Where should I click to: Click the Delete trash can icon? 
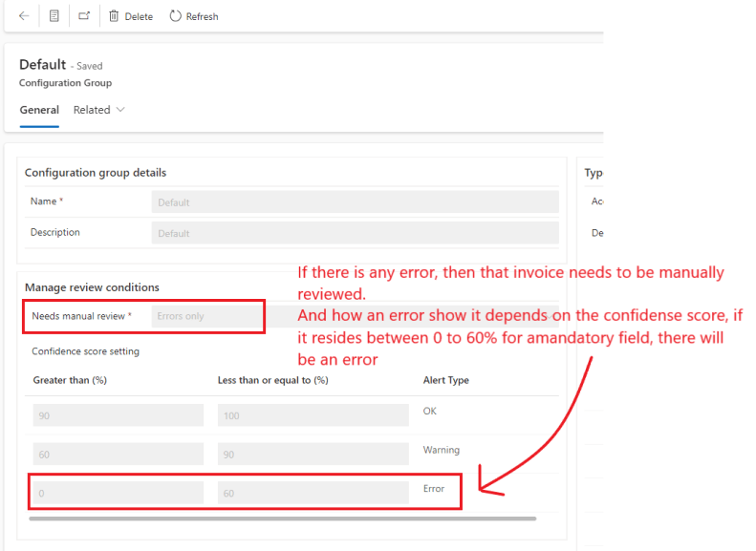tap(114, 16)
